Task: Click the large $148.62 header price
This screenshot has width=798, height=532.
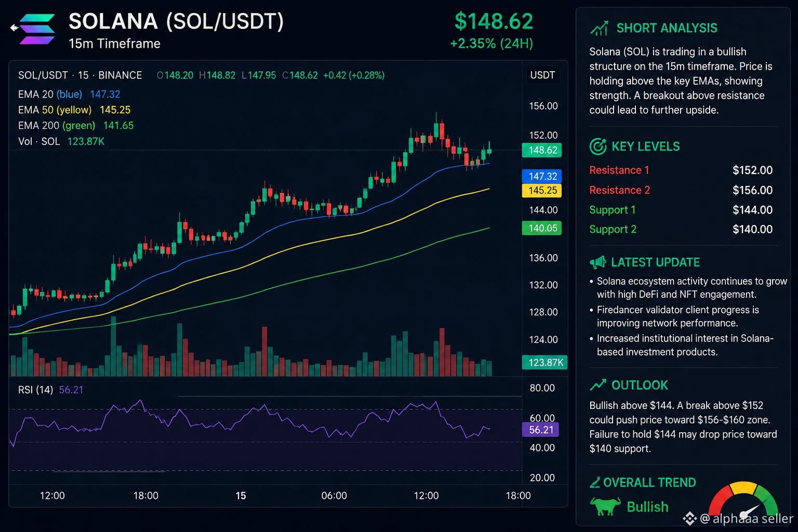Action: (x=494, y=21)
